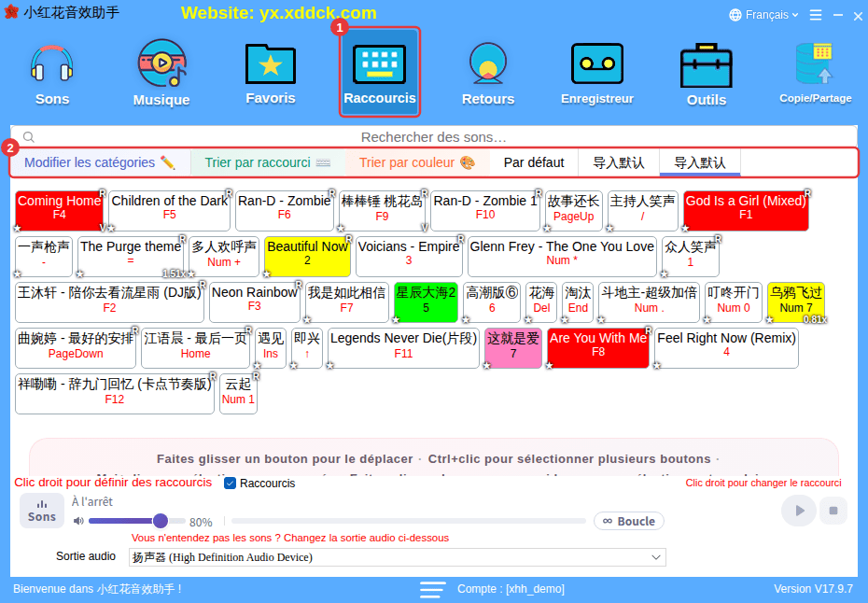The height and width of the screenshot is (603, 868).
Task: Adjust the volume slider handle at 80%
Action: coord(161,521)
